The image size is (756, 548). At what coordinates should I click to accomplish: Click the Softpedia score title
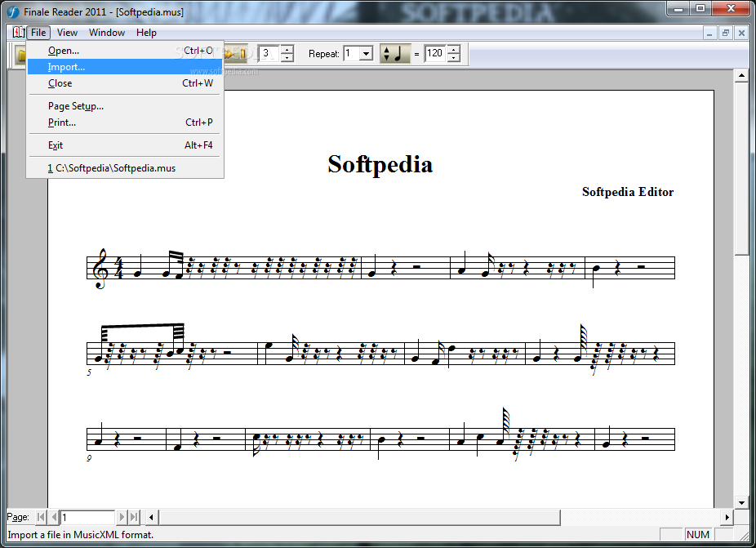click(380, 164)
